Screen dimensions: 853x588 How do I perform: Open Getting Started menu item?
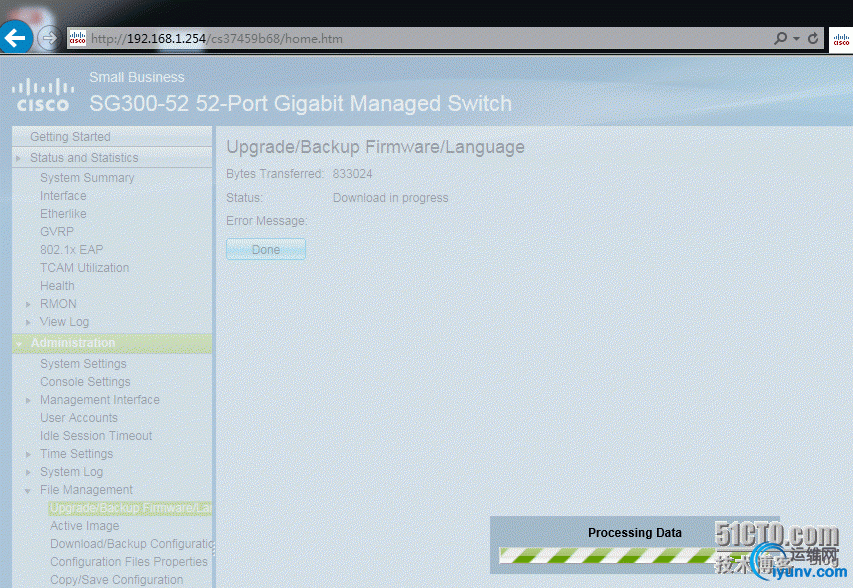[70, 137]
